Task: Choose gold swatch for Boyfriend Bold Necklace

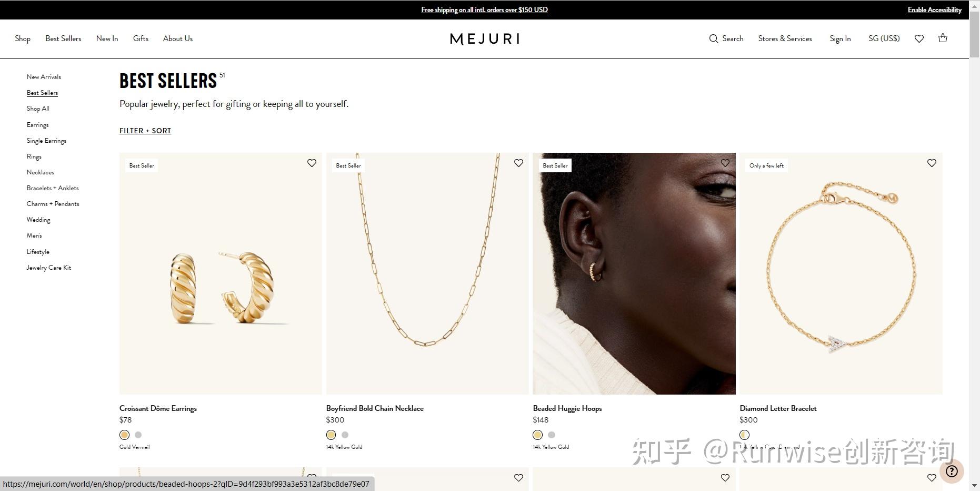Action: (x=331, y=435)
